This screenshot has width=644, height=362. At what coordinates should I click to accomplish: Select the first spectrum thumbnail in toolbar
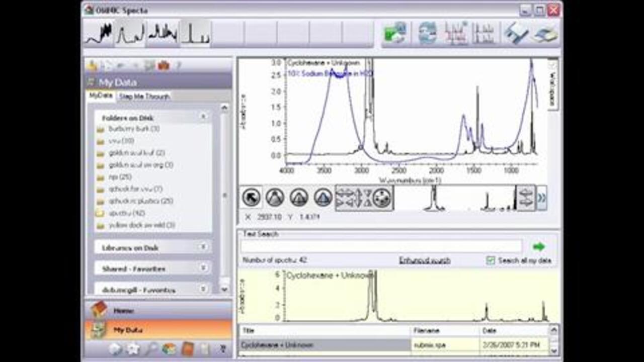pyautogui.click(x=99, y=34)
